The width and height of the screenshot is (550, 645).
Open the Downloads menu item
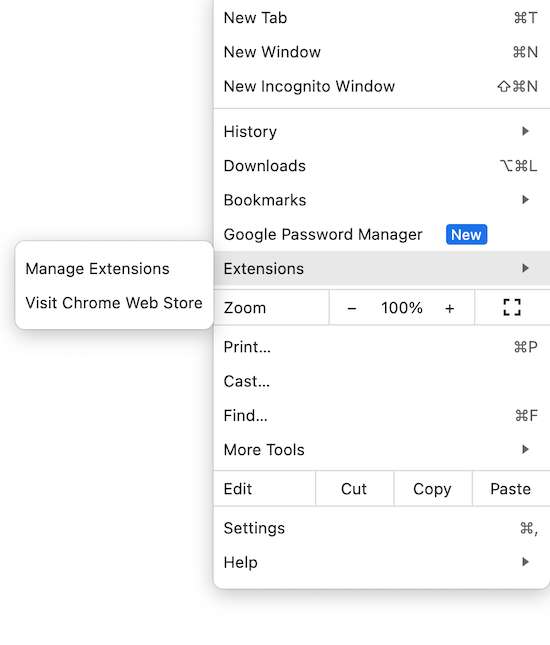coord(382,166)
